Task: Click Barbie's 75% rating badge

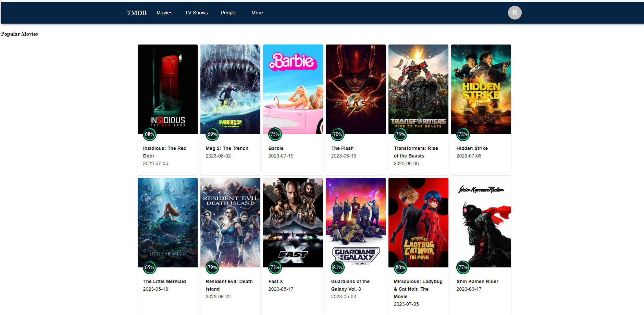Action: pos(275,134)
